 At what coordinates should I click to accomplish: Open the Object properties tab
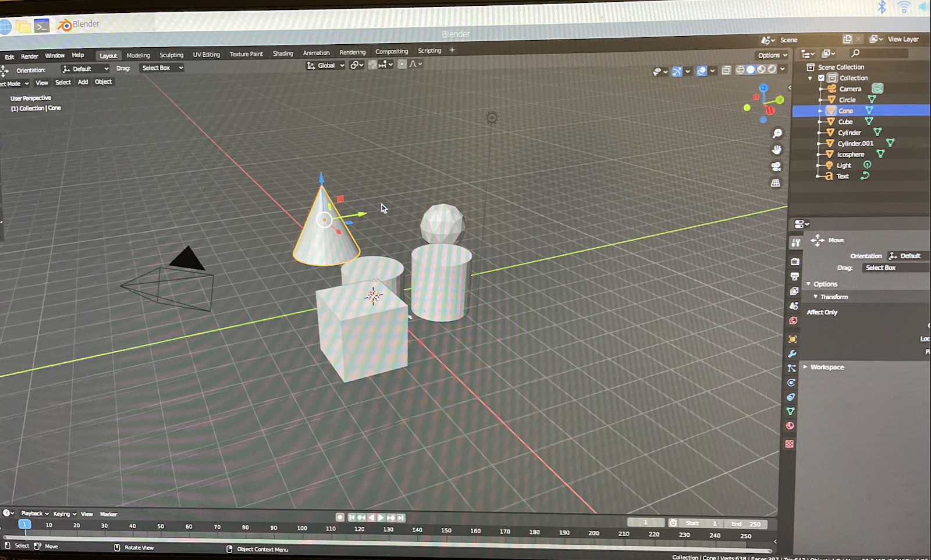pyautogui.click(x=793, y=339)
